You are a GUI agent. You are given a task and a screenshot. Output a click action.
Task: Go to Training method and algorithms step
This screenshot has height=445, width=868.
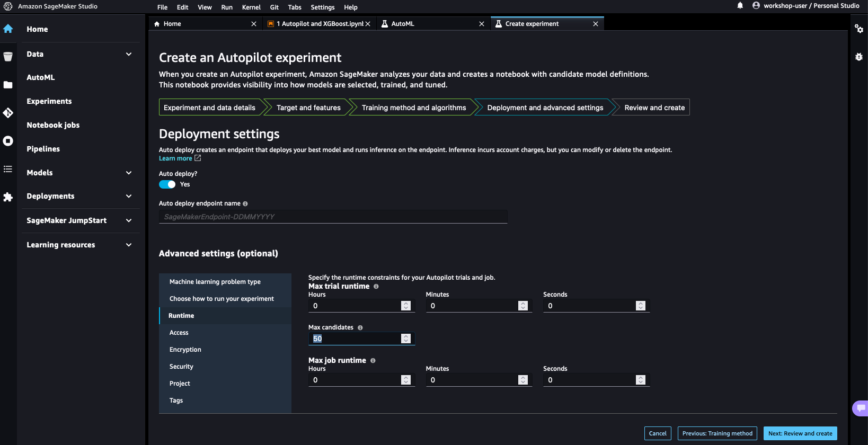click(414, 108)
